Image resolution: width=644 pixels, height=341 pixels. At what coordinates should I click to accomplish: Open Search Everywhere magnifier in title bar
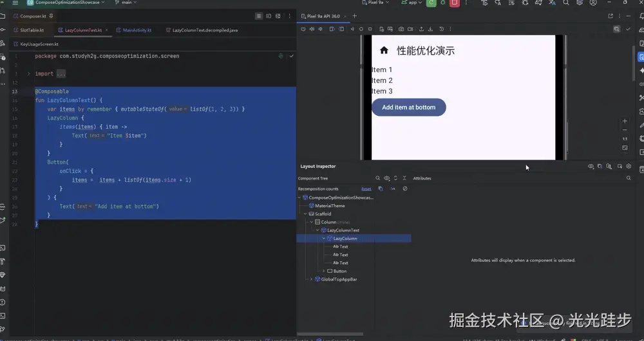(x=566, y=3)
